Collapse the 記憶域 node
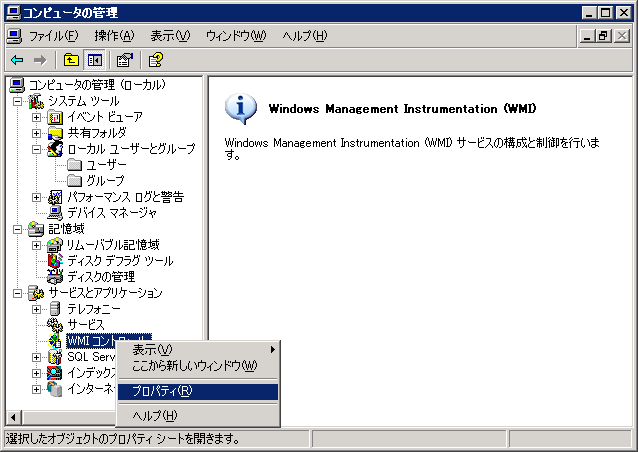The height and width of the screenshot is (452, 638). pyautogui.click(x=17, y=229)
